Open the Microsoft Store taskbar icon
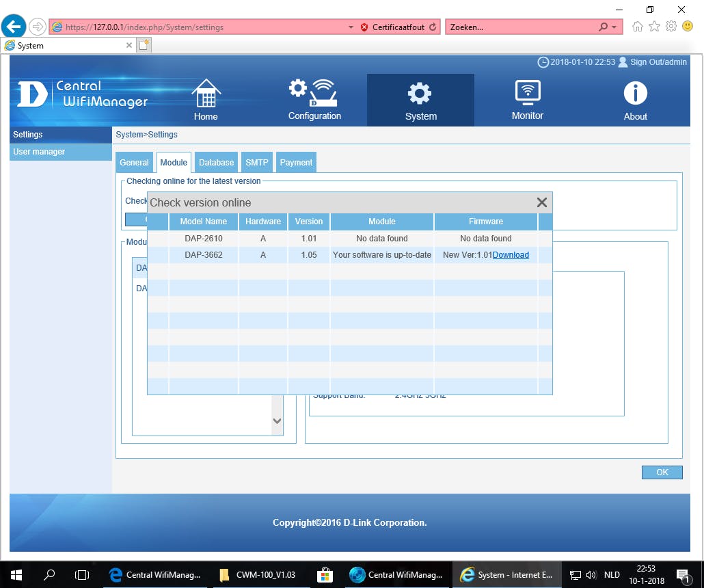Image resolution: width=704 pixels, height=588 pixels. tap(325, 574)
